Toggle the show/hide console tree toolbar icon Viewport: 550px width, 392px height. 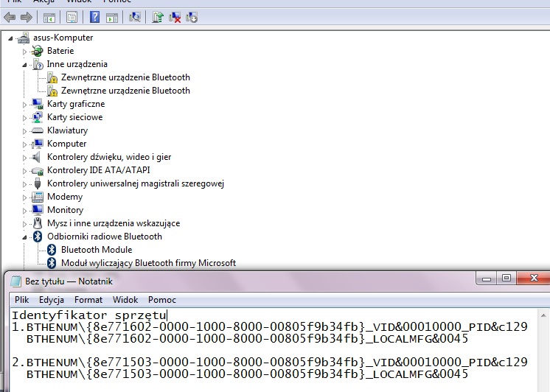point(49,17)
